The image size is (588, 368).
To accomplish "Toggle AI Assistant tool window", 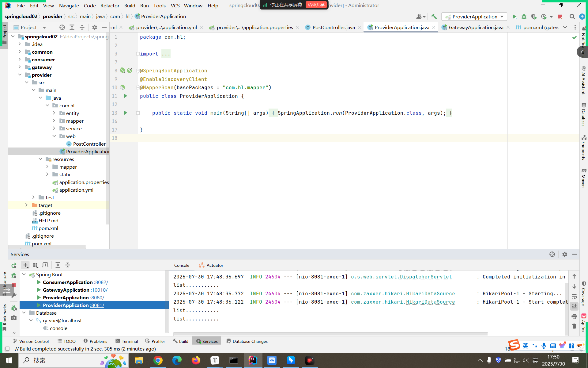I will point(584,80).
